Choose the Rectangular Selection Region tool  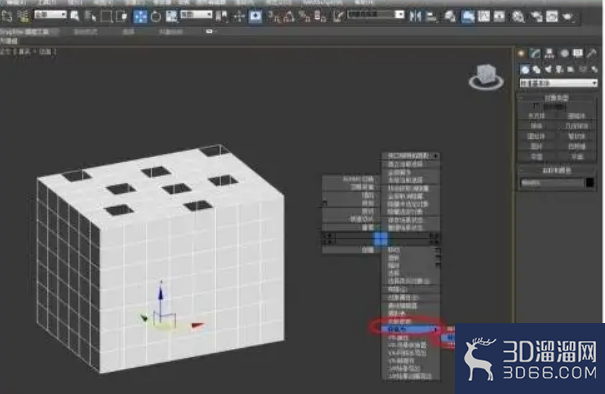click(106, 16)
